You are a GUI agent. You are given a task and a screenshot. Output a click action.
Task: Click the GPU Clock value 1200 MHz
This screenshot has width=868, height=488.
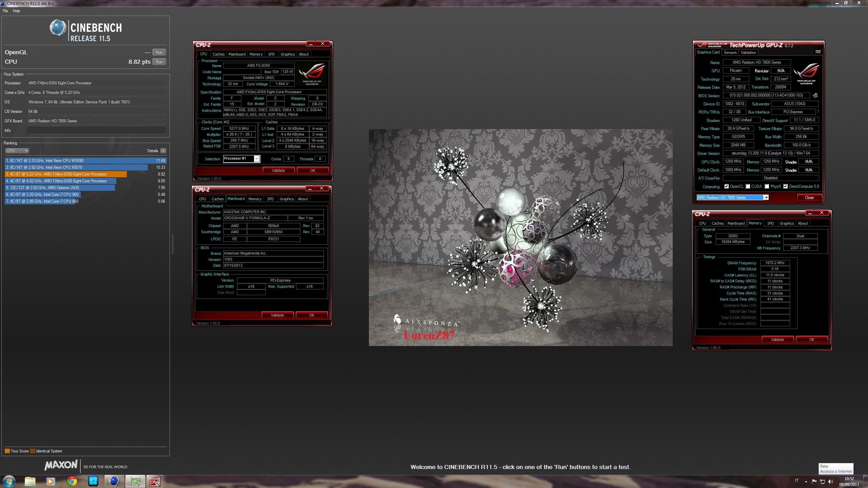coord(733,162)
